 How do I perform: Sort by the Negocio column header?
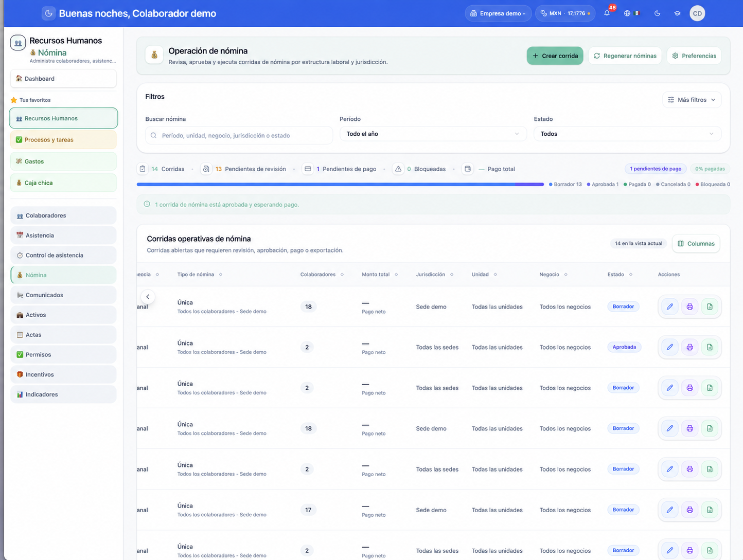(x=553, y=275)
